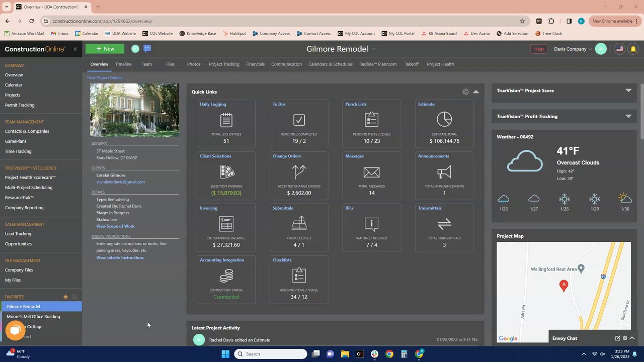Open the Estimate pie chart icon
Viewport: 644px width, 362px height.
(444, 119)
